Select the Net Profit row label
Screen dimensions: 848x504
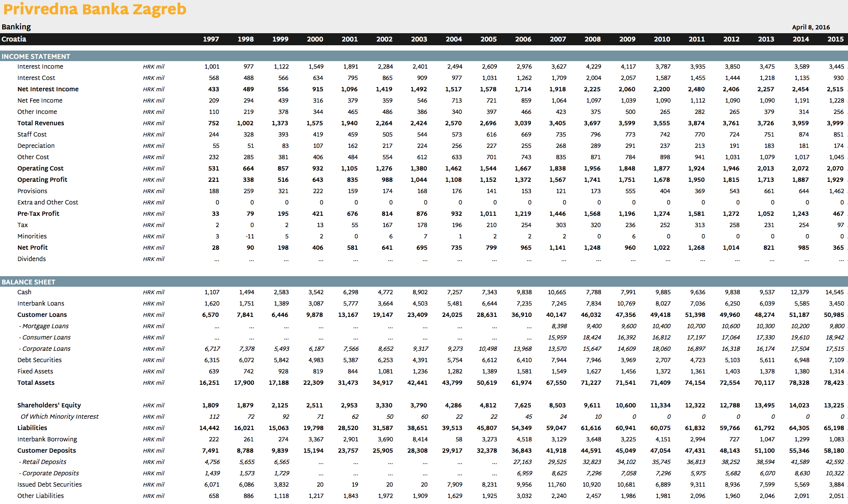tap(32, 247)
